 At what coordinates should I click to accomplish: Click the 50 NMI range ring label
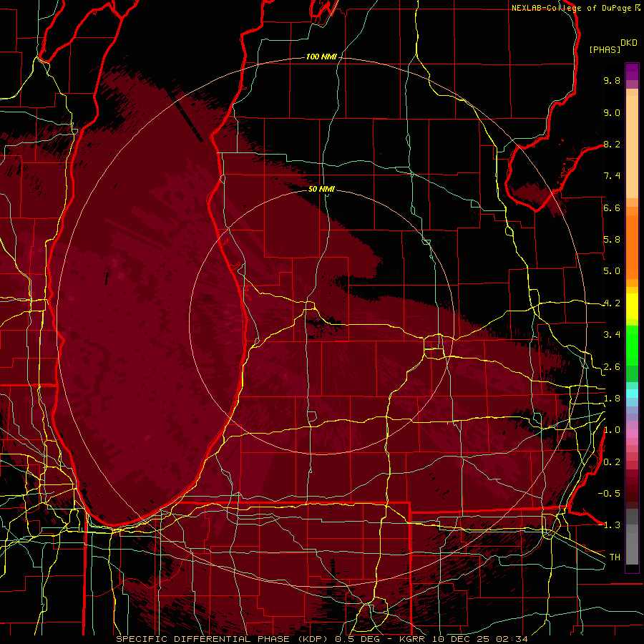(321, 189)
